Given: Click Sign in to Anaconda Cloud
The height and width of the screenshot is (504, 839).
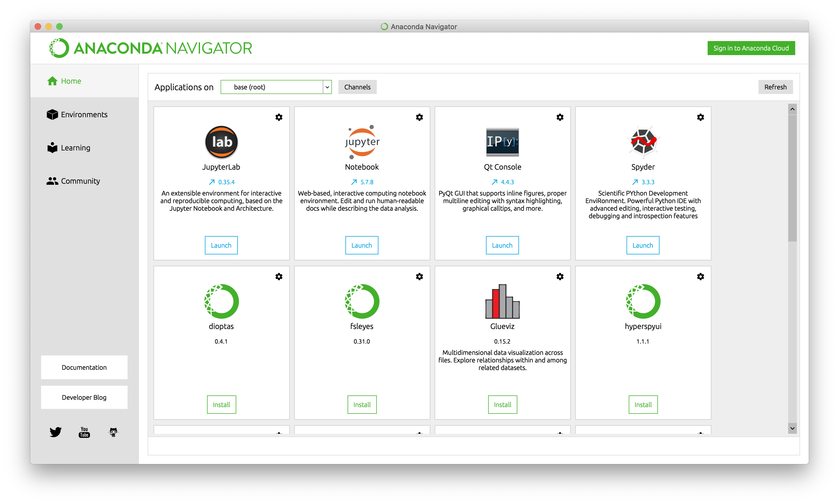Looking at the screenshot, I should coord(751,48).
